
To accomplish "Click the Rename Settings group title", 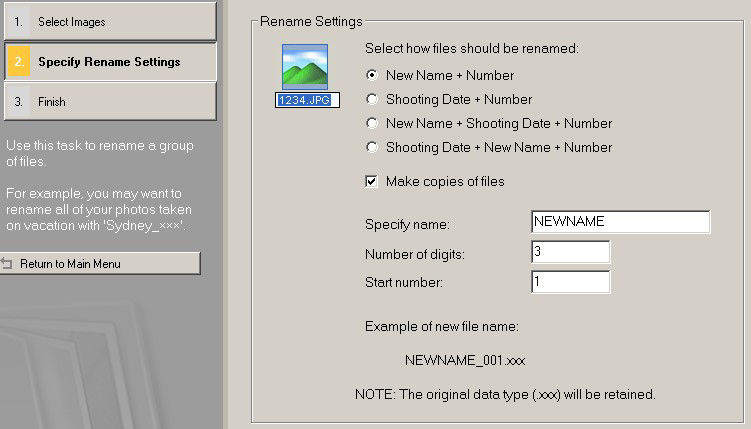I will pyautogui.click(x=311, y=21).
